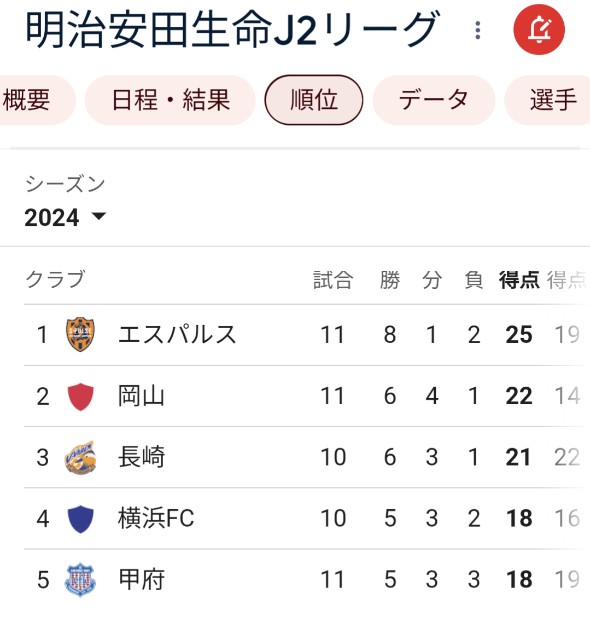Open the 長崎 team row
This screenshot has width=590, height=640.
tap(307, 457)
